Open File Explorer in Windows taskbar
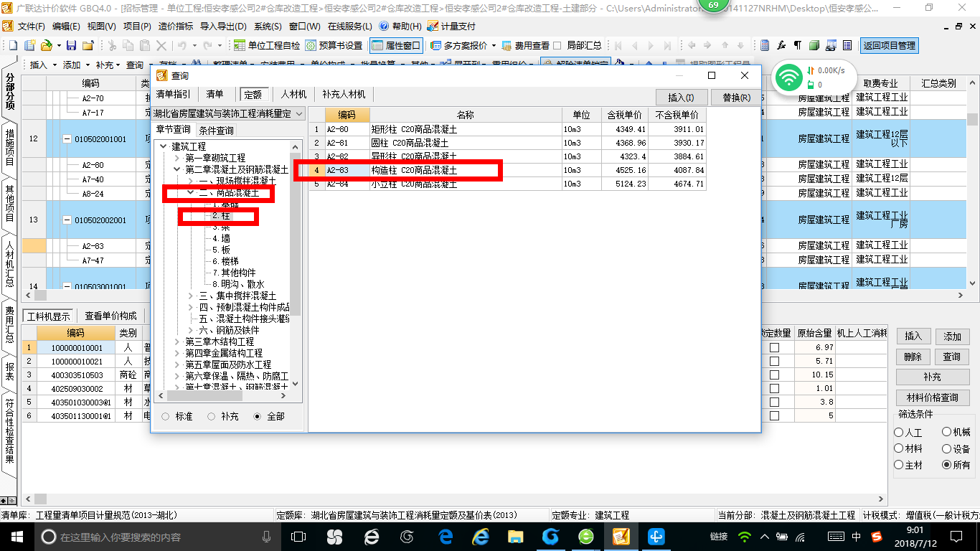The width and height of the screenshot is (980, 551). click(515, 537)
